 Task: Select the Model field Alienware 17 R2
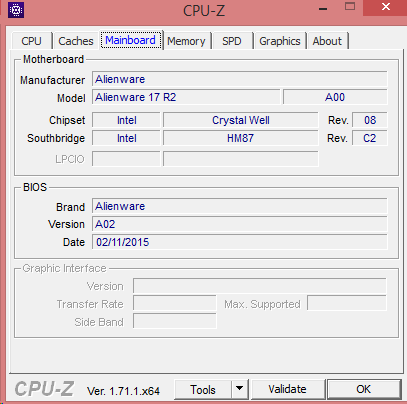pyautogui.click(x=186, y=97)
